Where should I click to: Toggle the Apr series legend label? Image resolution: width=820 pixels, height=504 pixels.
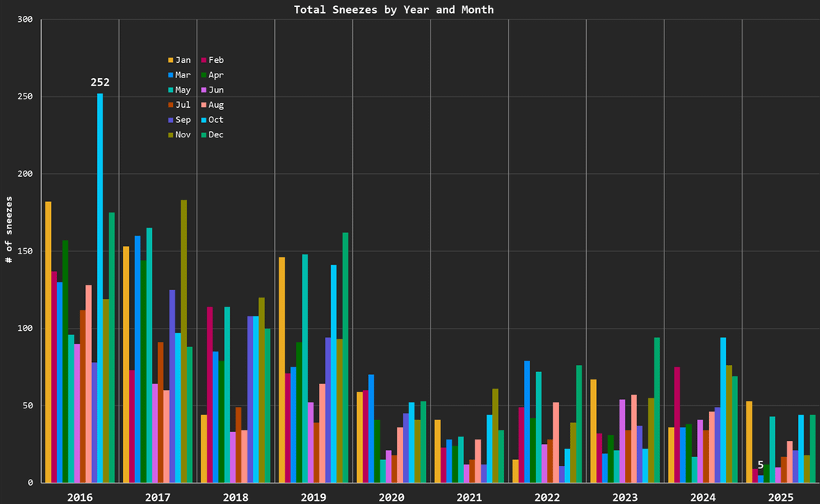216,75
